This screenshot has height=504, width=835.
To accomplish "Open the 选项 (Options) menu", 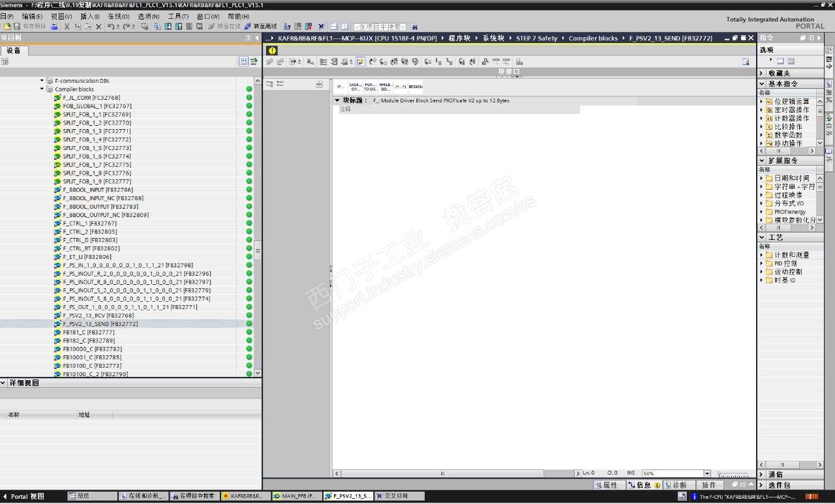I will pos(149,16).
